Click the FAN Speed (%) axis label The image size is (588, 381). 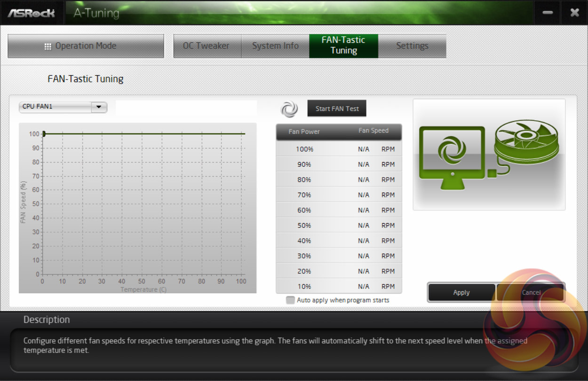pyautogui.click(x=24, y=202)
